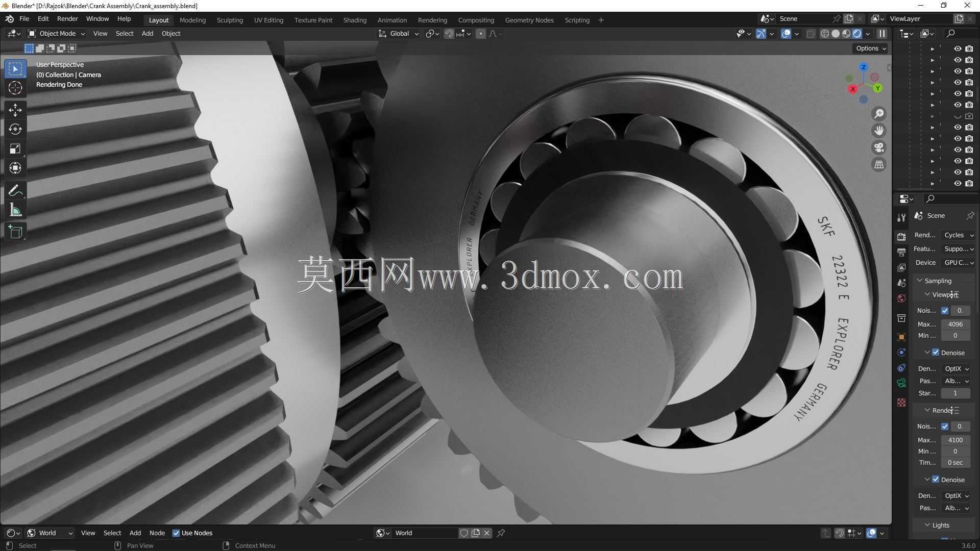980x551 pixels.
Task: Toggle Show Overlays button
Action: point(786,34)
